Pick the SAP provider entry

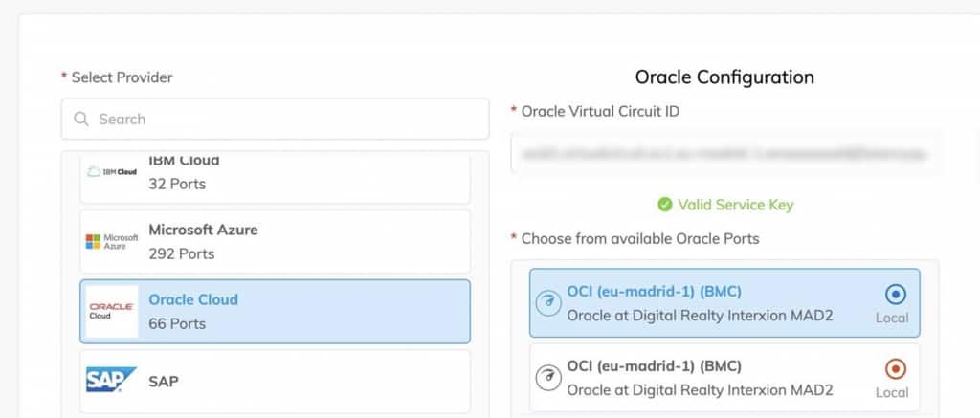(275, 381)
